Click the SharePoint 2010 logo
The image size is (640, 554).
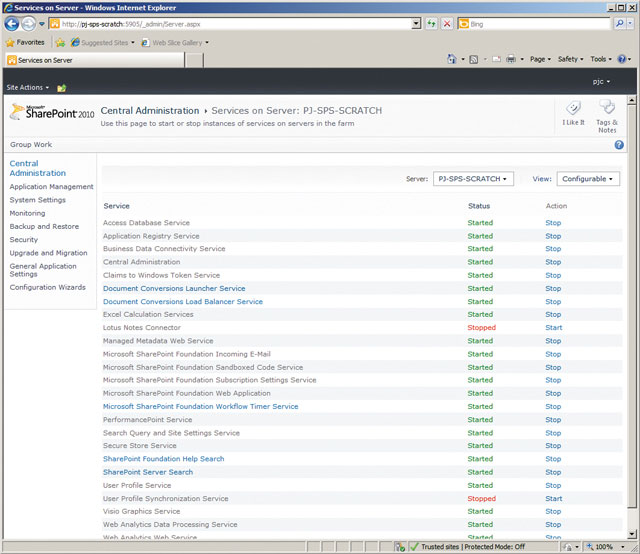pyautogui.click(x=52, y=113)
